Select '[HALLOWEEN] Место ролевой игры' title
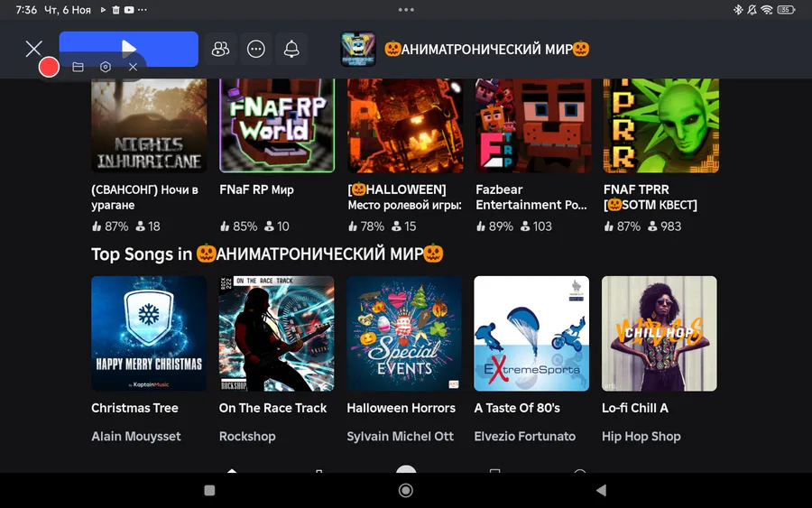 click(404, 198)
